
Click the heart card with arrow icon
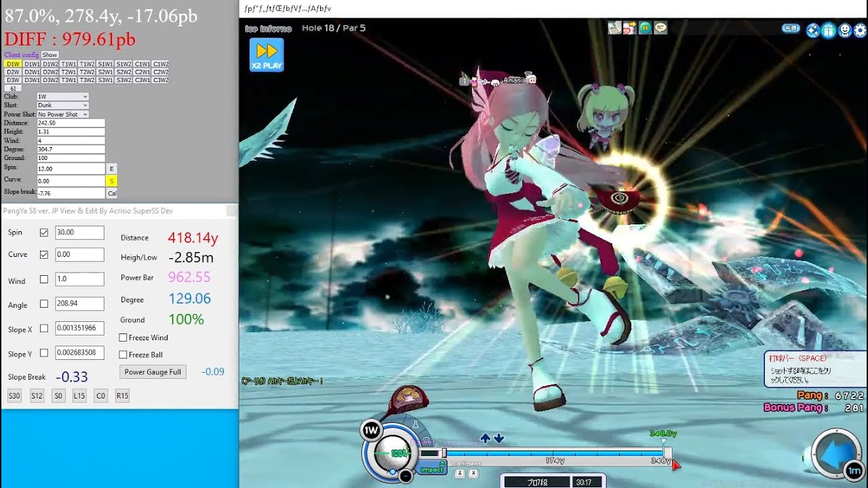(630, 28)
